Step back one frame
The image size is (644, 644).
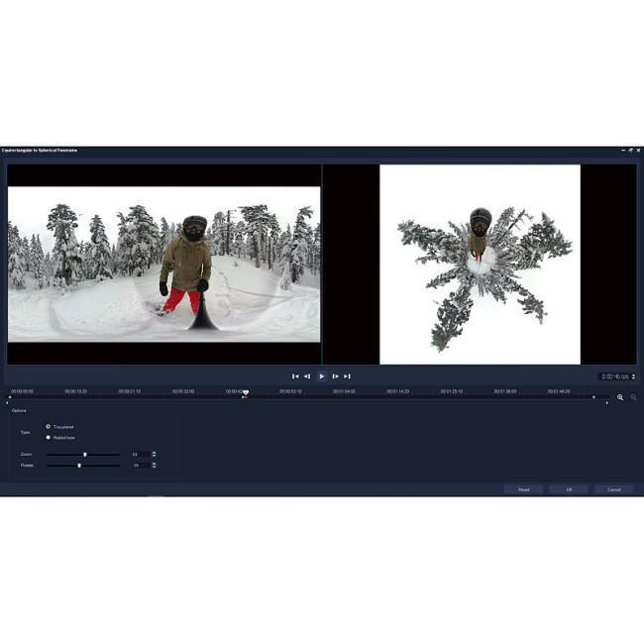[x=307, y=376]
